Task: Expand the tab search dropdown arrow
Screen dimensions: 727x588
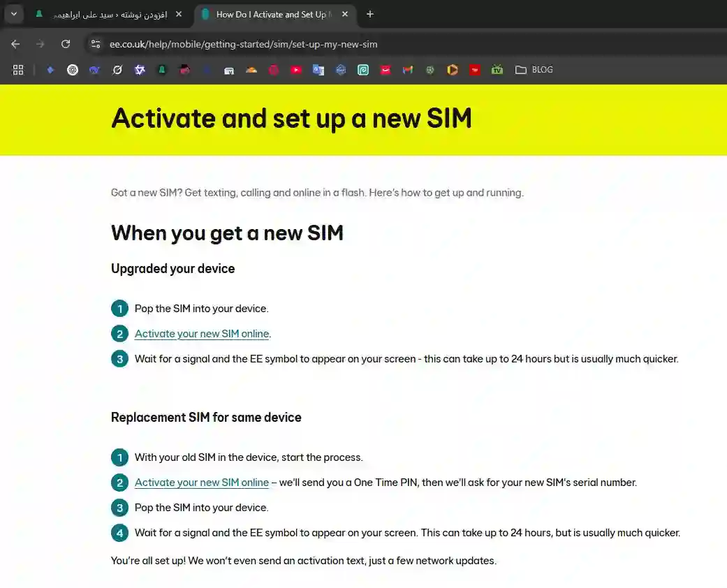Action: [14, 14]
